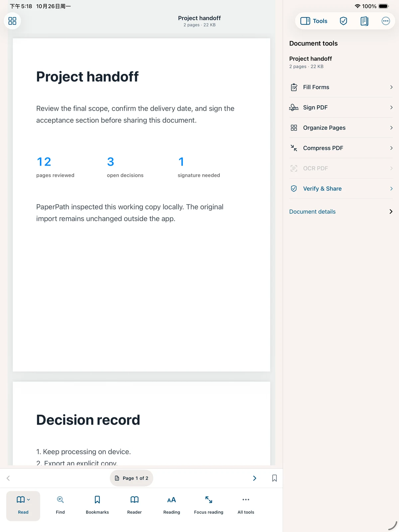Open Sign PDF tool
399x532 pixels.
click(341, 107)
